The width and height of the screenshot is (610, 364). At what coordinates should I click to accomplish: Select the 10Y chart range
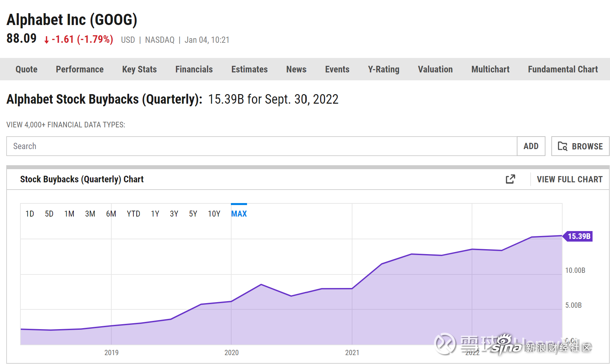point(214,214)
